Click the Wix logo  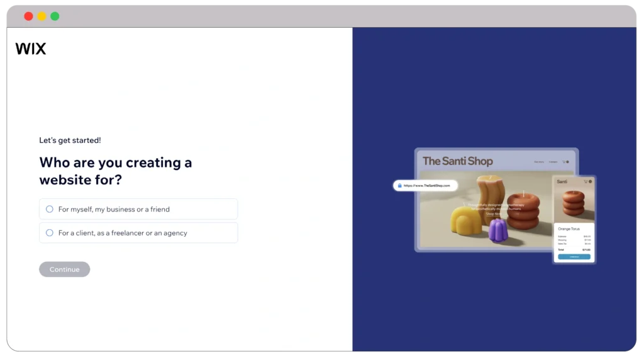click(x=30, y=49)
